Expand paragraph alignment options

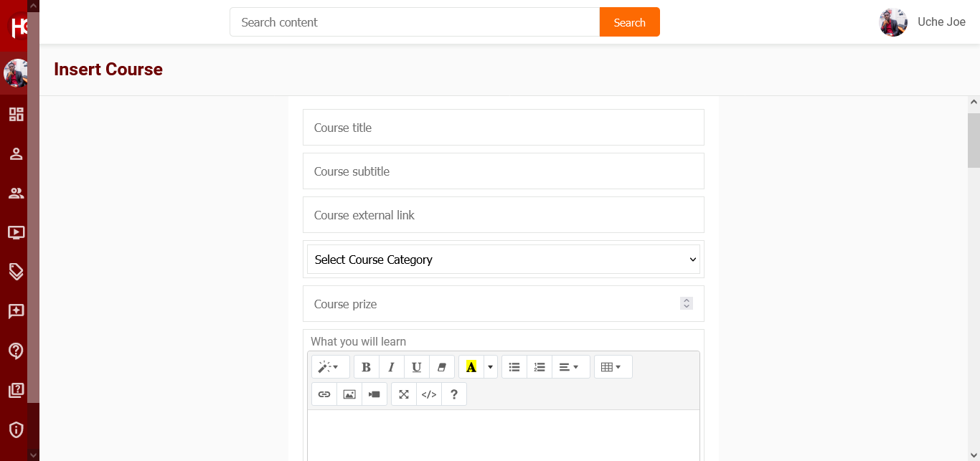570,367
